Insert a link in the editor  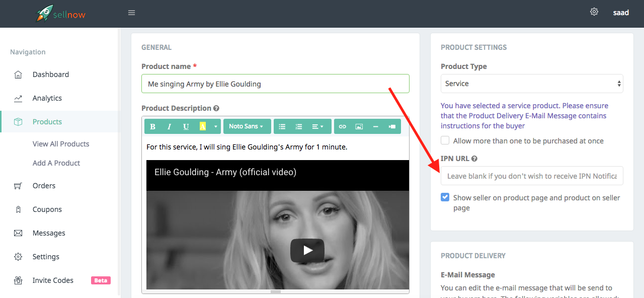[343, 126]
